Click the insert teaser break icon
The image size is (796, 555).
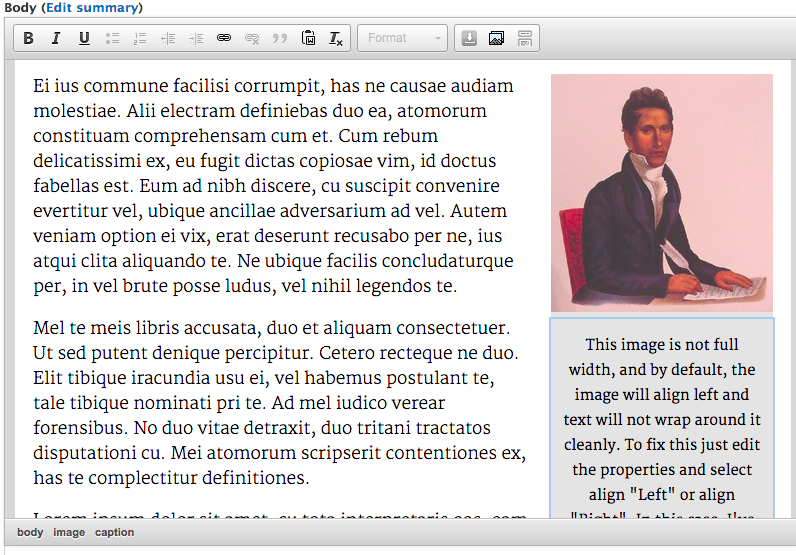[x=524, y=38]
